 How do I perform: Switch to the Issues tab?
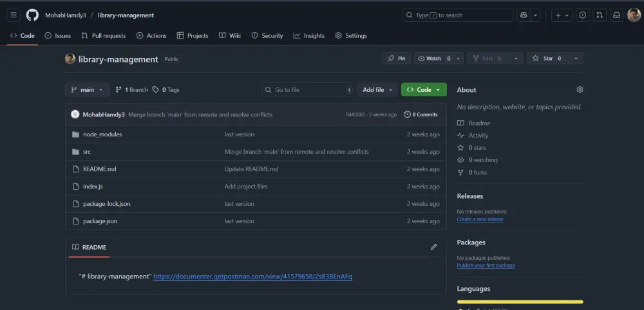click(x=58, y=35)
